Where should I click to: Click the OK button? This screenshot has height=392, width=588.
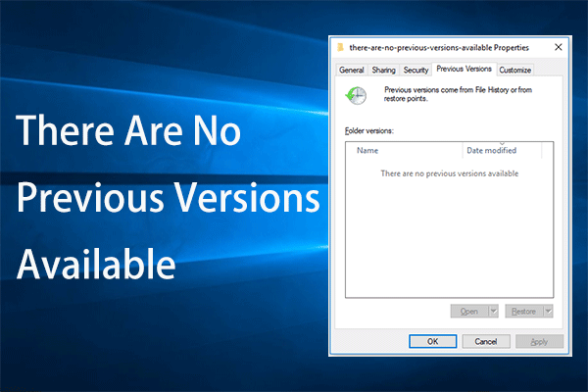[x=432, y=341]
